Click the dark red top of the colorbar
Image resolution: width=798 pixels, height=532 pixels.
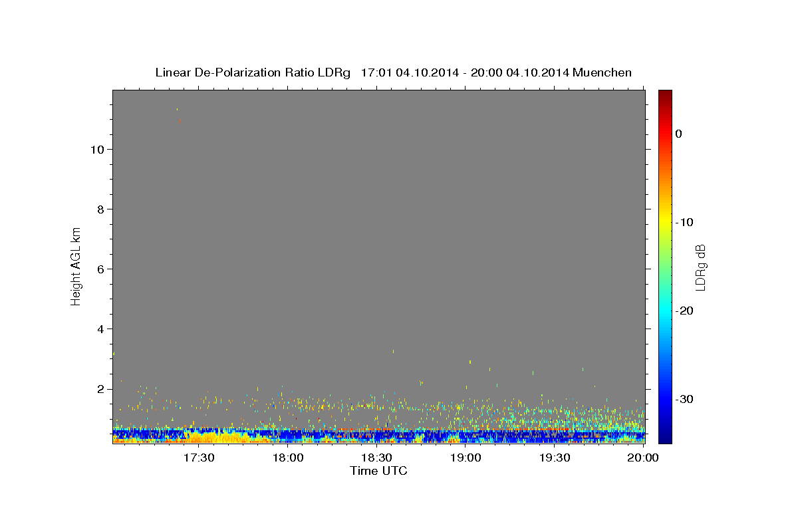[665, 94]
